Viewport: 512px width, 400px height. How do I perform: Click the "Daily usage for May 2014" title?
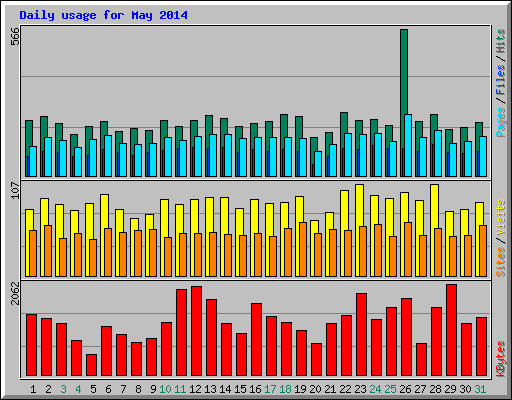pyautogui.click(x=103, y=15)
